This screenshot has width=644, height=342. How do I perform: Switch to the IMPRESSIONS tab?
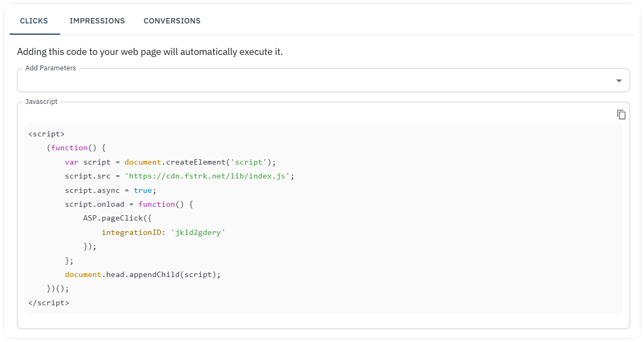(x=97, y=21)
